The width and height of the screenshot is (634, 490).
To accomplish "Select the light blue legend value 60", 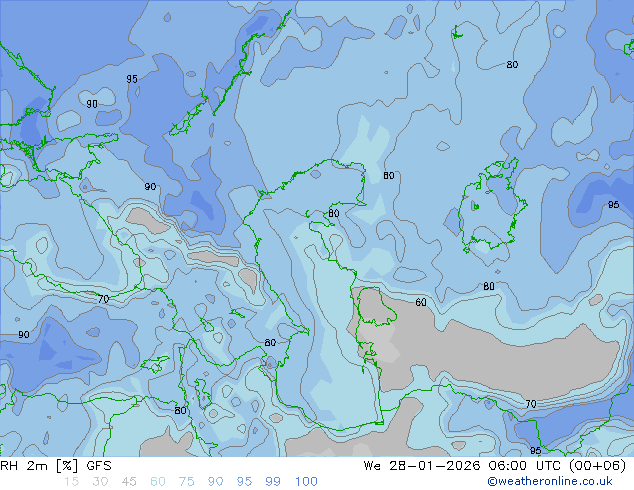I will (158, 482).
